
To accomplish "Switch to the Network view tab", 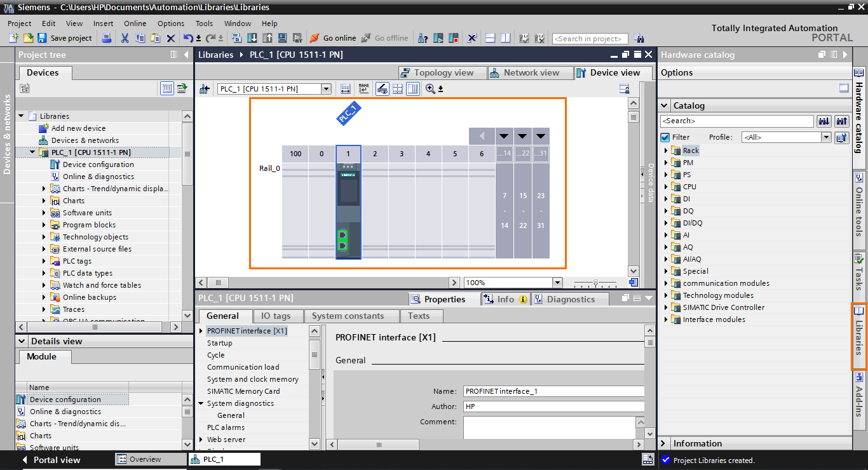I will click(531, 72).
